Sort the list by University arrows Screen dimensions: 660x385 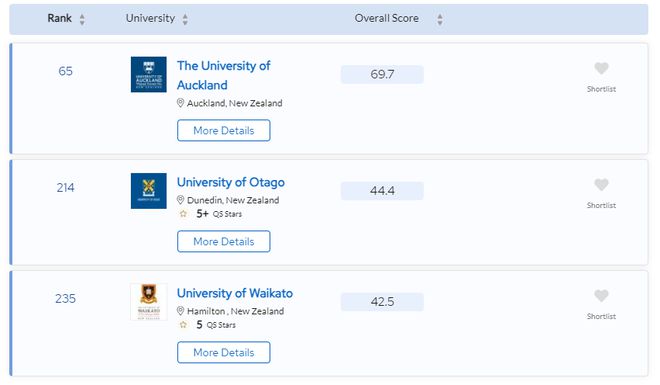[x=185, y=19]
